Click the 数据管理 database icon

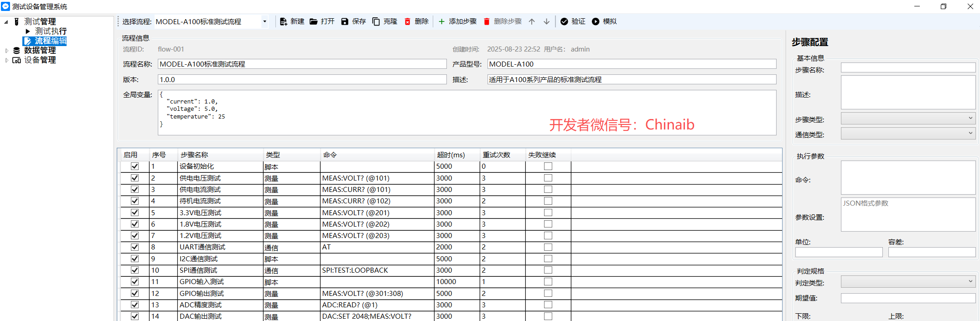point(16,50)
